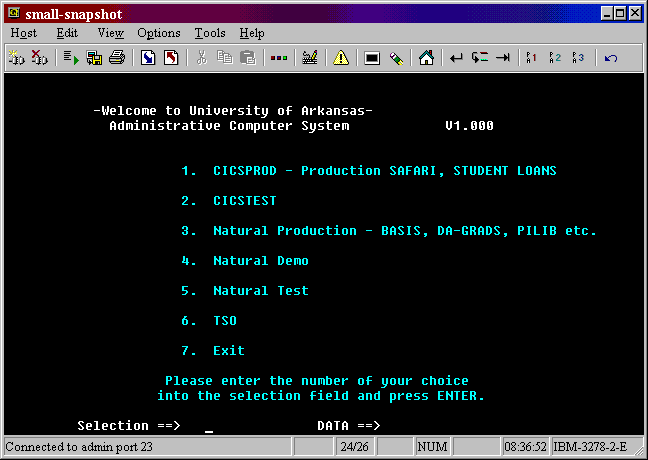Minimize the small-snapshot window

(x=607, y=14)
